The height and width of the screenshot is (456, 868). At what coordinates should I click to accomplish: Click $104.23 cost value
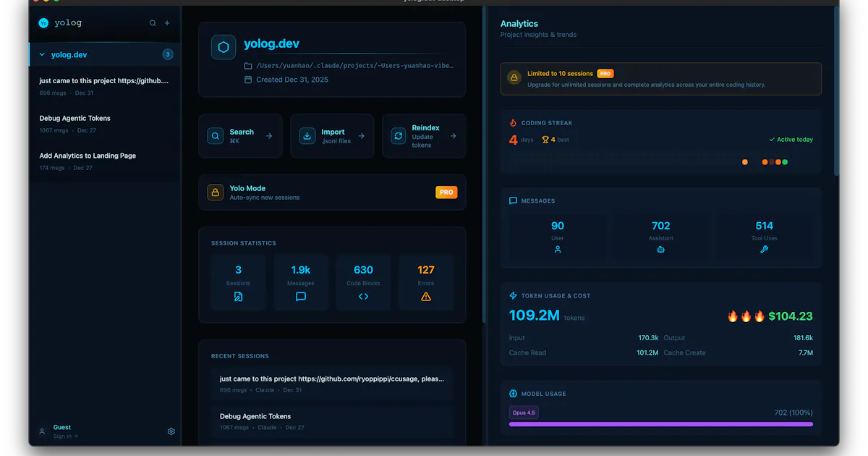[x=791, y=316]
